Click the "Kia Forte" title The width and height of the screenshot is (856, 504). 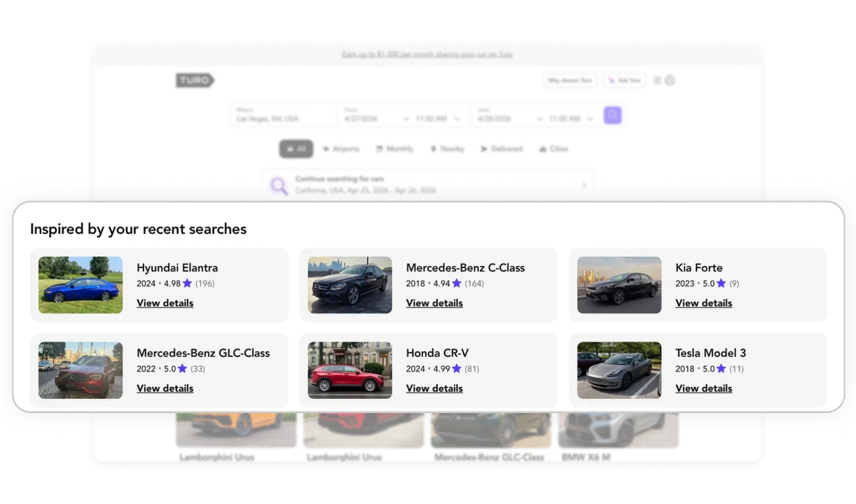click(x=699, y=267)
